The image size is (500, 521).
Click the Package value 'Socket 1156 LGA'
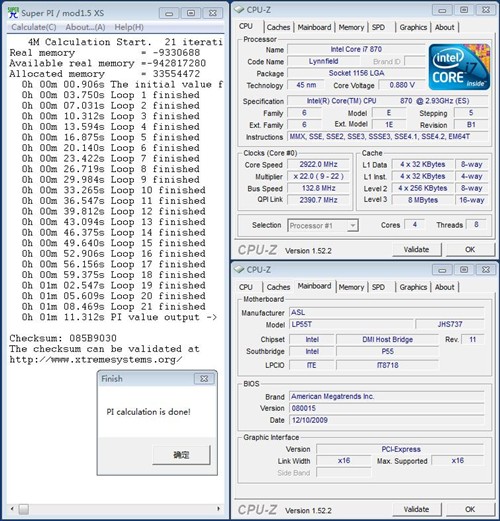(x=356, y=73)
